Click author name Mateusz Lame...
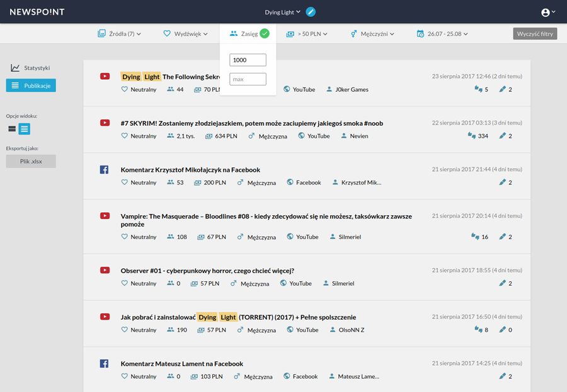This screenshot has width=567, height=392. point(358,376)
